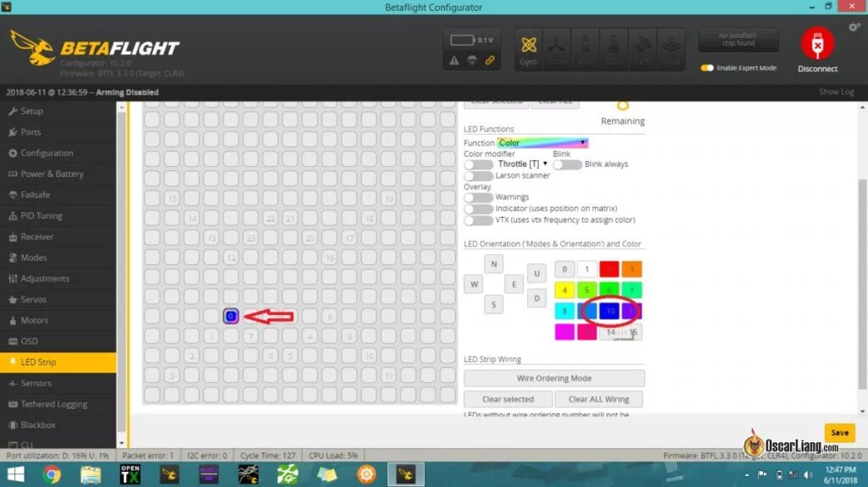The width and height of the screenshot is (868, 487).
Task: Select the E orientation button
Action: coord(514,285)
